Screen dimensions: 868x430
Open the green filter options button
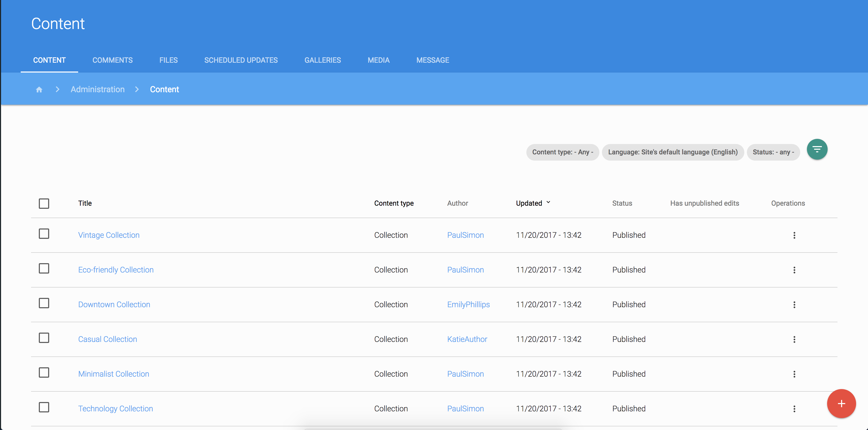[817, 149]
